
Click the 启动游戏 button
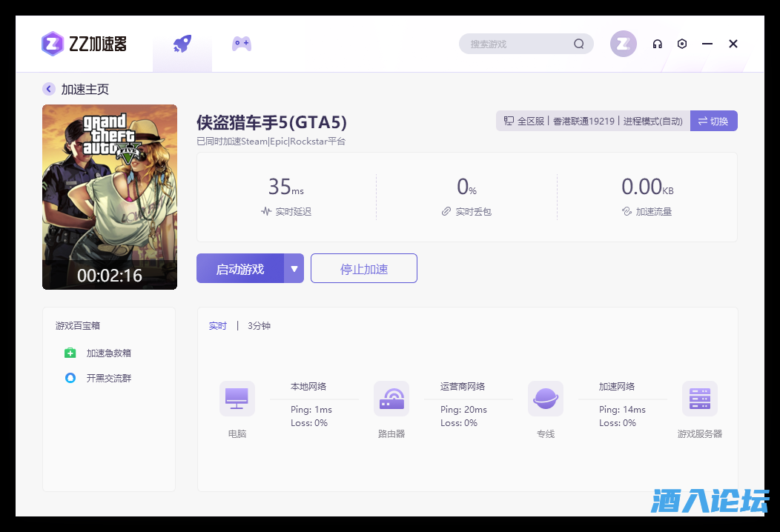click(242, 268)
